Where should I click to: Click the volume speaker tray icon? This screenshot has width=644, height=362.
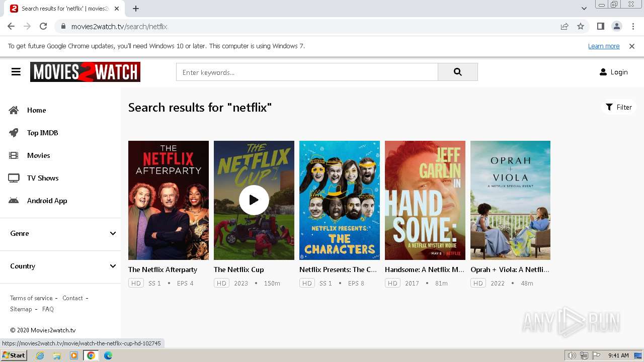(x=572, y=355)
